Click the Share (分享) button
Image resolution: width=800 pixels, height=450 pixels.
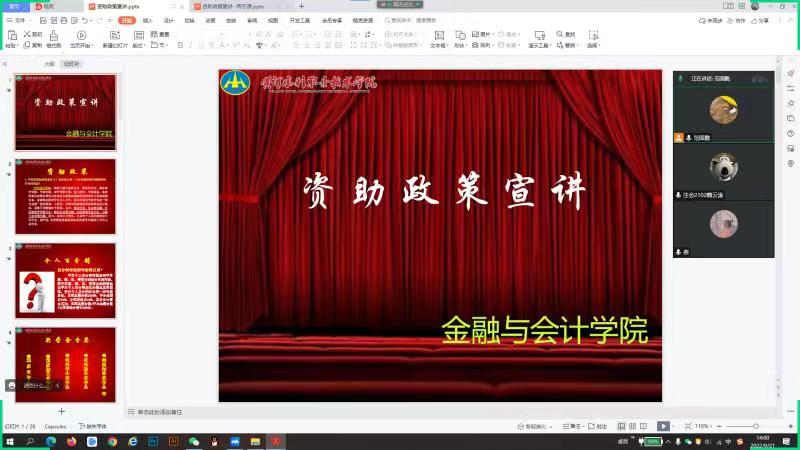point(762,20)
